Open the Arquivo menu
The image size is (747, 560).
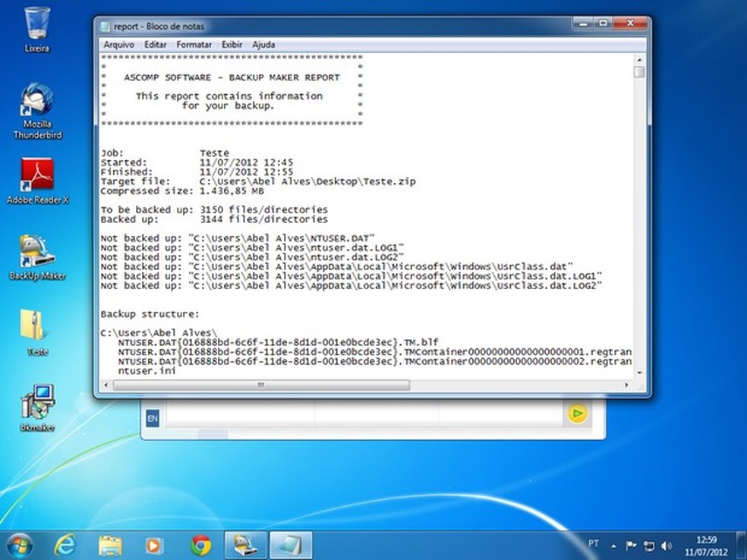click(119, 45)
